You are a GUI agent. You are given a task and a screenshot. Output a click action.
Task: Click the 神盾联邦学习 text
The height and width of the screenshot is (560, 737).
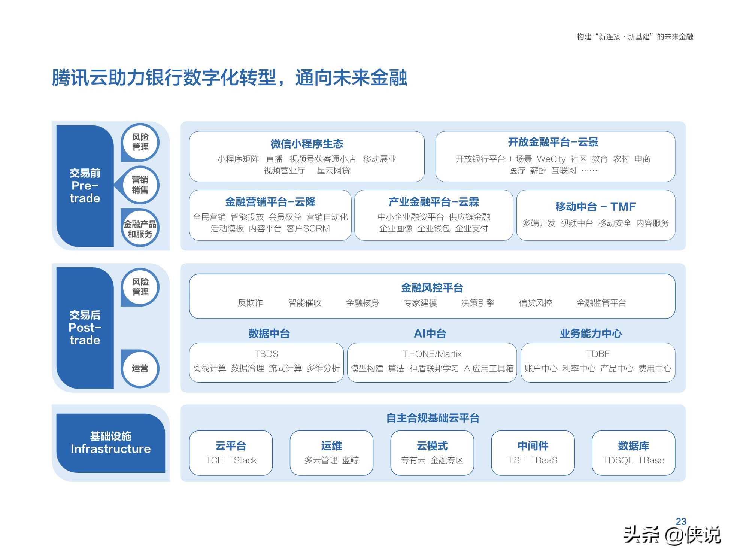click(x=434, y=369)
